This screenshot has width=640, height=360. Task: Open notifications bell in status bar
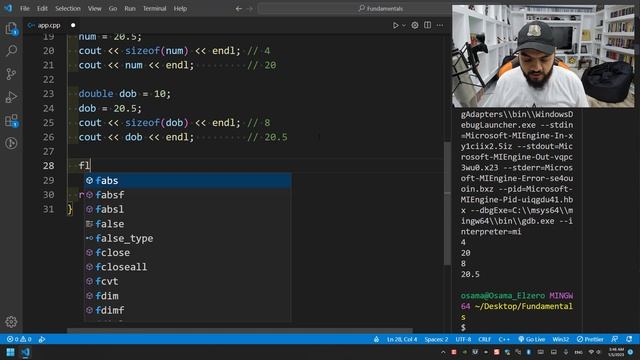(629, 340)
